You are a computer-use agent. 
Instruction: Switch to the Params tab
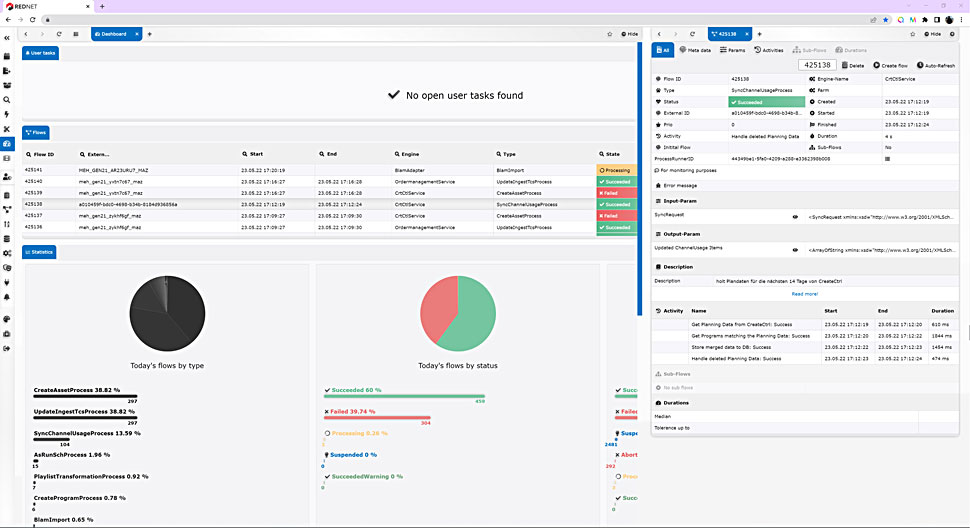click(732, 50)
